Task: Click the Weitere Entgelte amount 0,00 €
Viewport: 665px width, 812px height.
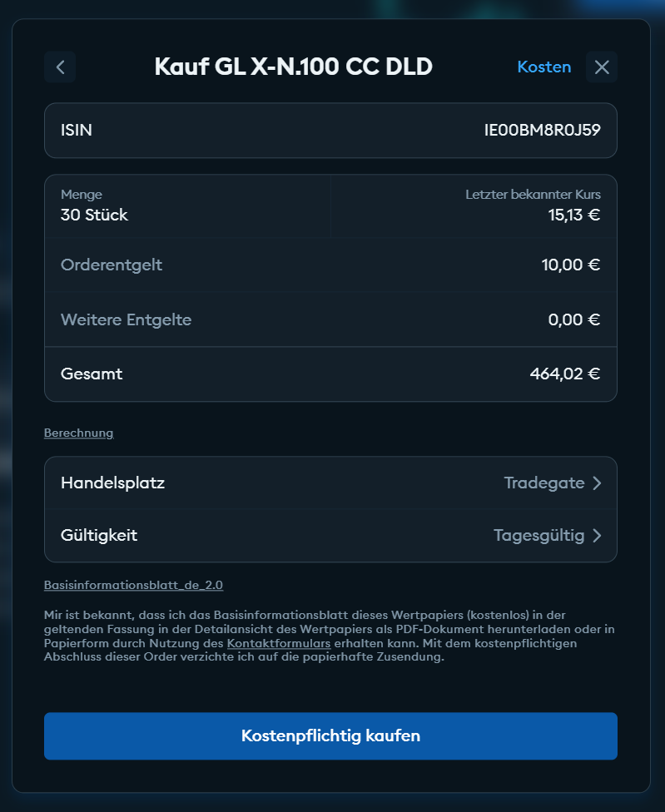Action: [x=574, y=319]
